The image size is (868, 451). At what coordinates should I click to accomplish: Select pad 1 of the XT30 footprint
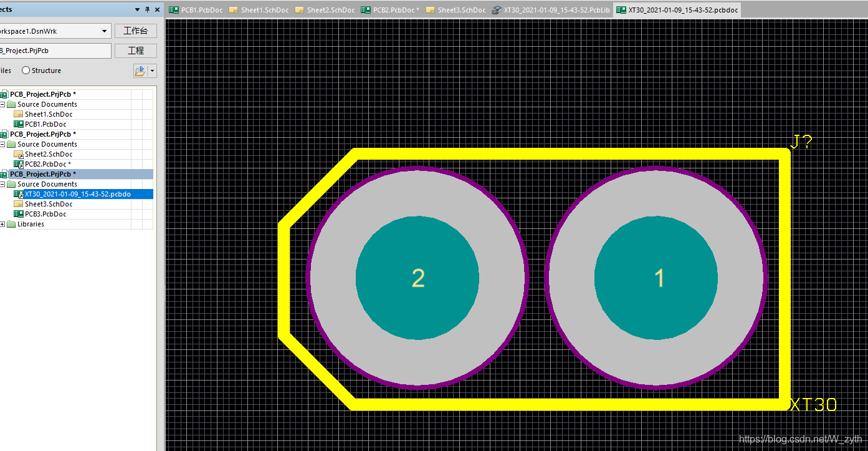tap(656, 278)
